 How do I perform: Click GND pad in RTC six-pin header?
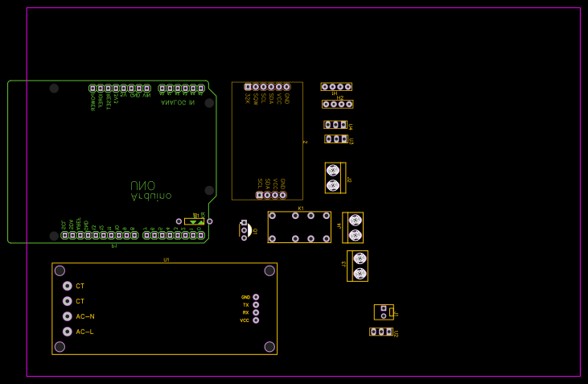[286, 87]
